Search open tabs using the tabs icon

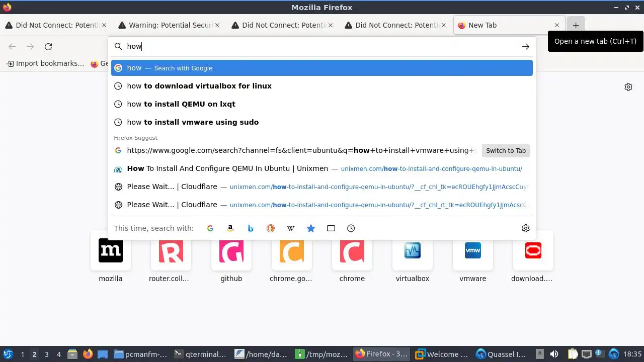(331, 228)
